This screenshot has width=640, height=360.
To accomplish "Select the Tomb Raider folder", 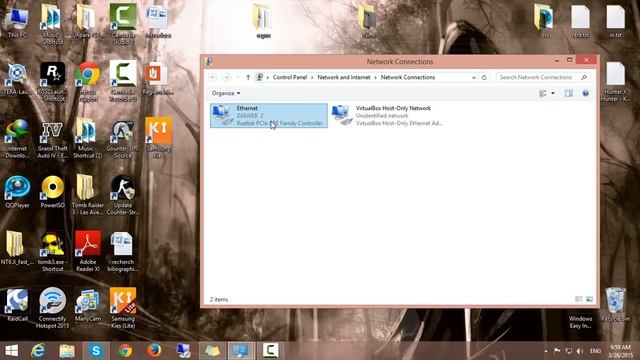I will 88,196.
